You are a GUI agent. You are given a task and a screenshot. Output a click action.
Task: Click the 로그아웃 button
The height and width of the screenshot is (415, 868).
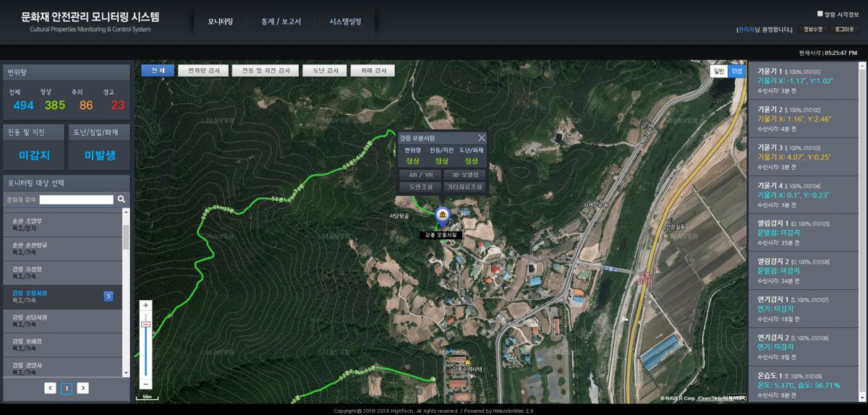[x=843, y=30]
